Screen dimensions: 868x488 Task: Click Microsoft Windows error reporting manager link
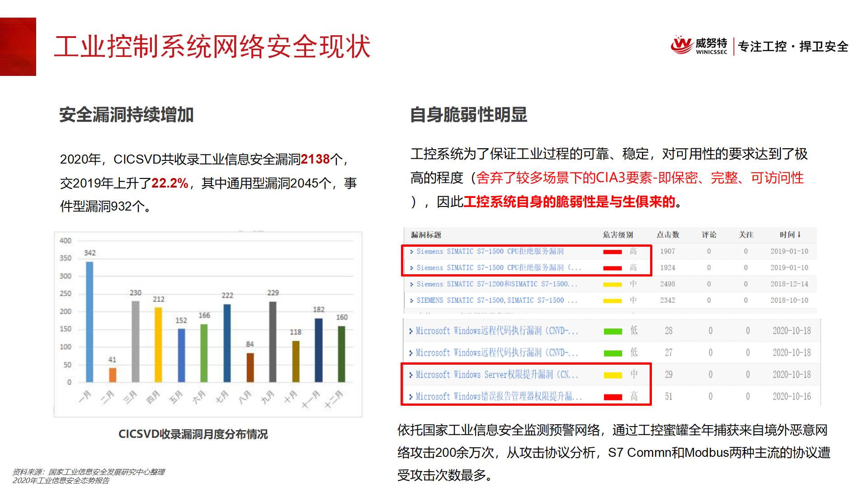coord(498,397)
